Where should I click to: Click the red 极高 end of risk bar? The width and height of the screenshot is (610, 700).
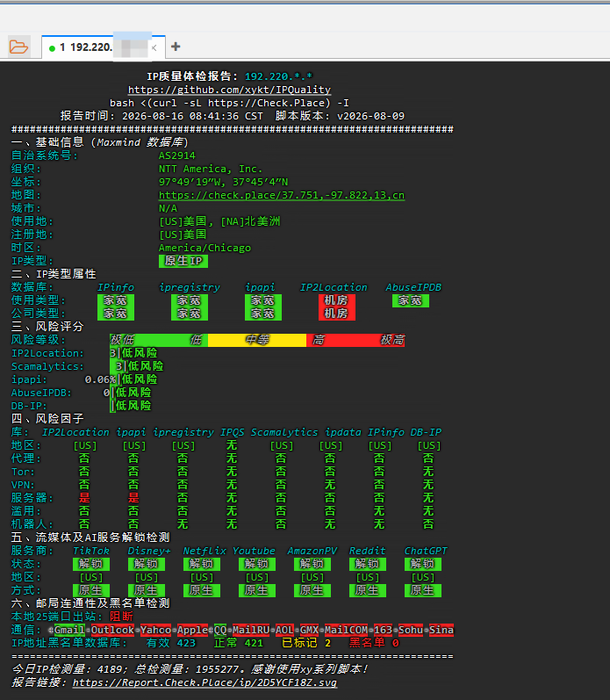click(391, 340)
